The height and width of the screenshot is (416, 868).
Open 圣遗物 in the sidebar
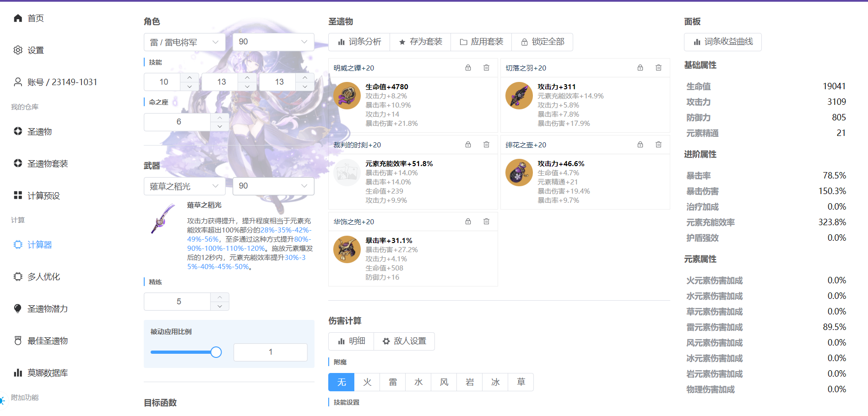coord(39,132)
